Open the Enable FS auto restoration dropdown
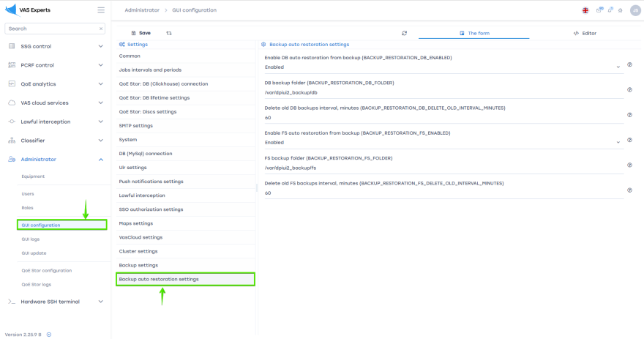 tap(442, 143)
